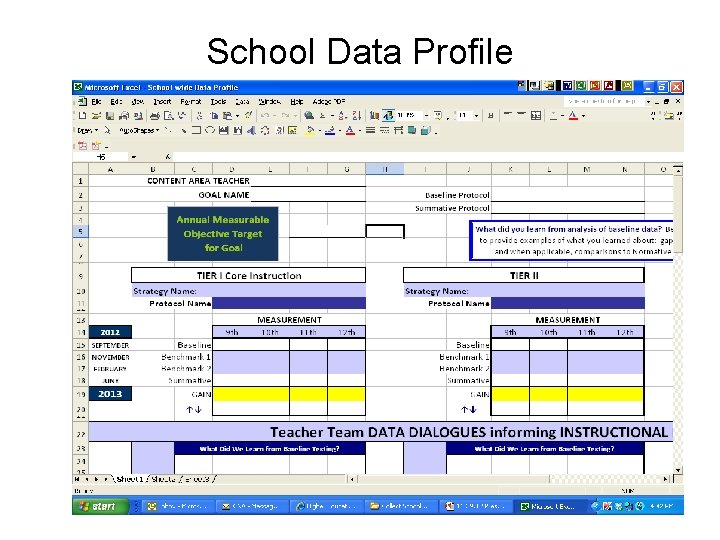Click the Insert Clip Art icon

[x=279, y=131]
